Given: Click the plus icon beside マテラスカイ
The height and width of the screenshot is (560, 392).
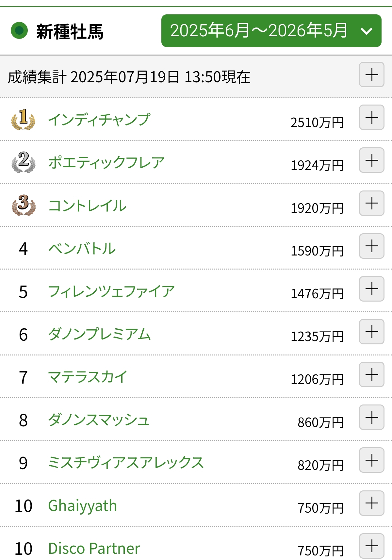Looking at the screenshot, I should pos(371,374).
